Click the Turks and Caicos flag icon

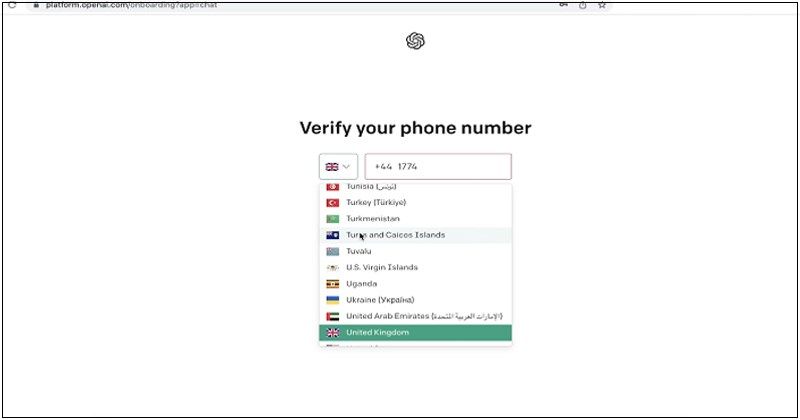(333, 235)
